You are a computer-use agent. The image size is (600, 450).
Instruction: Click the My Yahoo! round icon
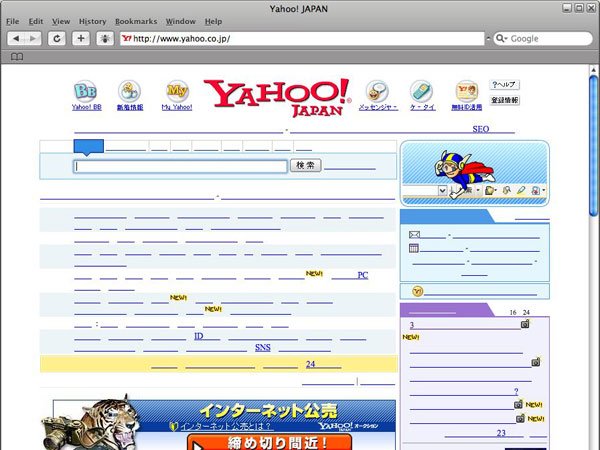177,91
